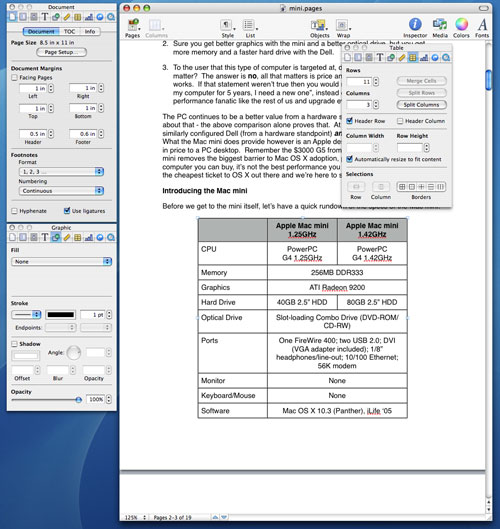Switch to the Info tab
Viewport: 500px width, 529px height.
[90, 31]
